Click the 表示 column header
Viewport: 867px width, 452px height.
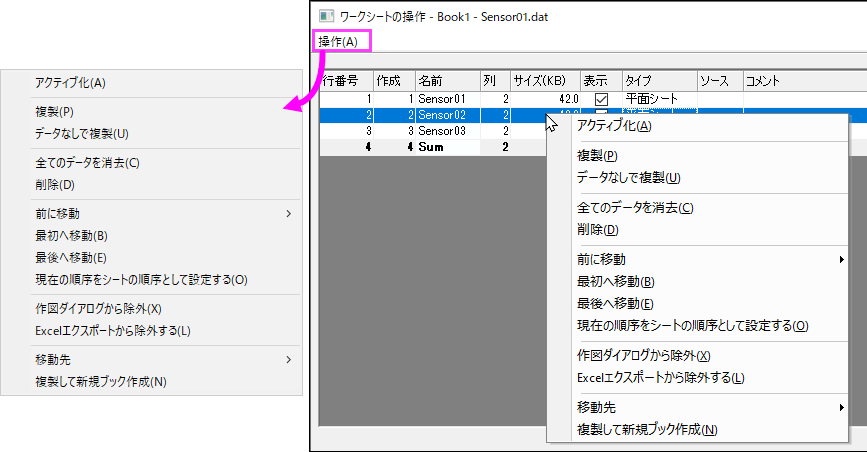pos(602,81)
